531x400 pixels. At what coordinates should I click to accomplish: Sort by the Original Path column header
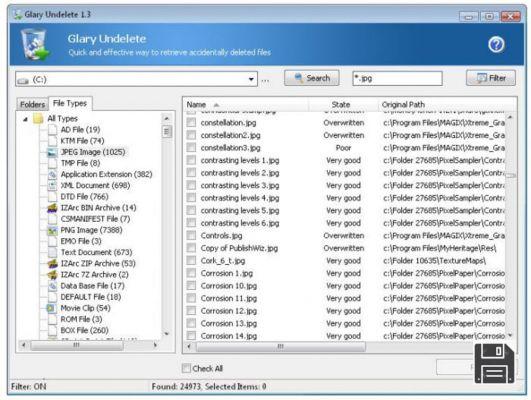(447, 105)
